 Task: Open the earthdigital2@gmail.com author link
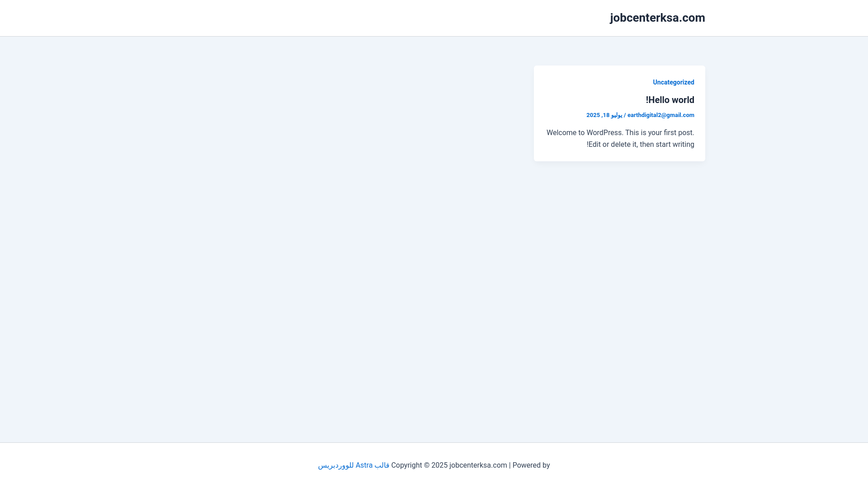660,115
